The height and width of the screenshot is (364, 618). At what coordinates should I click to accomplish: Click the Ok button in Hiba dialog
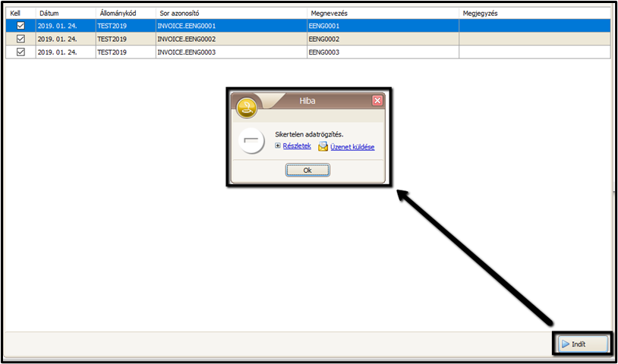307,170
